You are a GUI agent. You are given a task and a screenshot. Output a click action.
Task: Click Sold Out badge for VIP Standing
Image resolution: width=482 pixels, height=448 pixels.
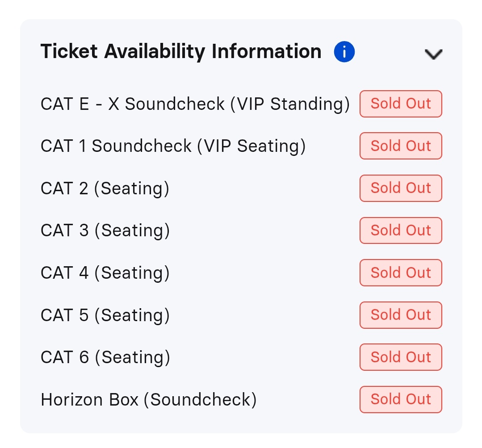click(x=401, y=104)
